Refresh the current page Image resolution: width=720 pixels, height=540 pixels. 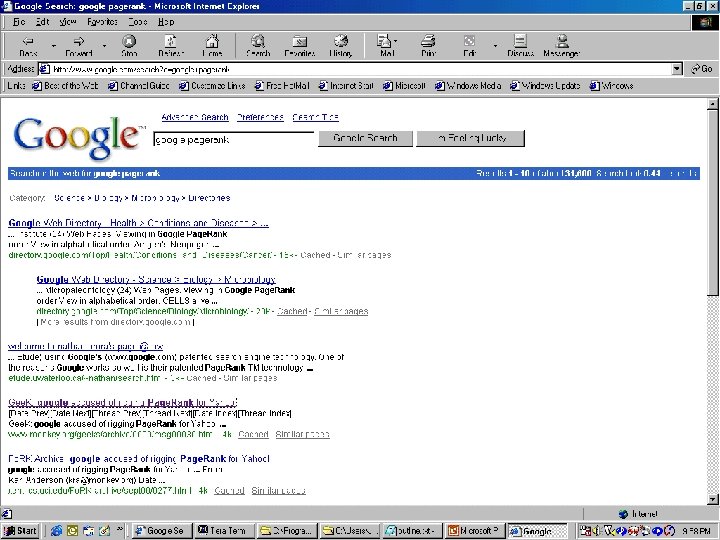click(x=171, y=46)
